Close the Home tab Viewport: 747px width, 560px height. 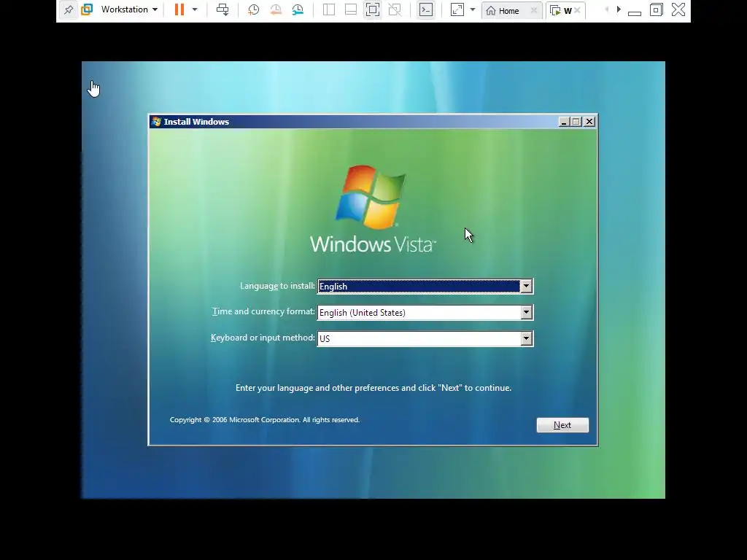point(533,10)
